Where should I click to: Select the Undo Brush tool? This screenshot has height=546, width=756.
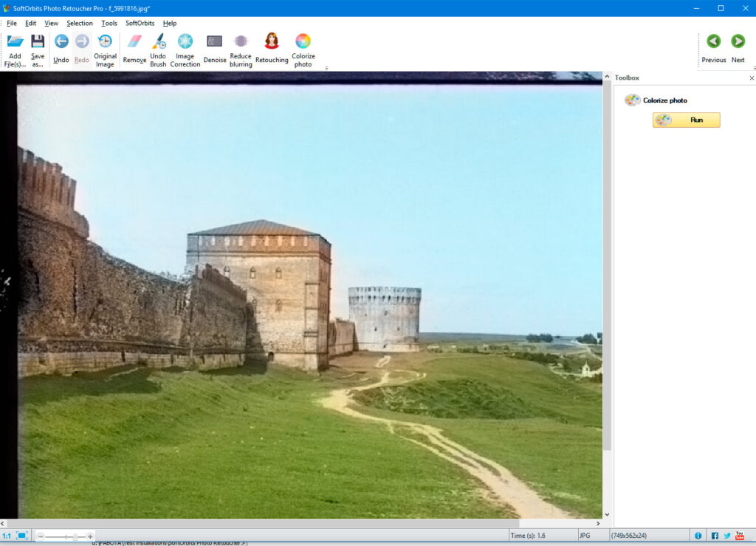(157, 47)
